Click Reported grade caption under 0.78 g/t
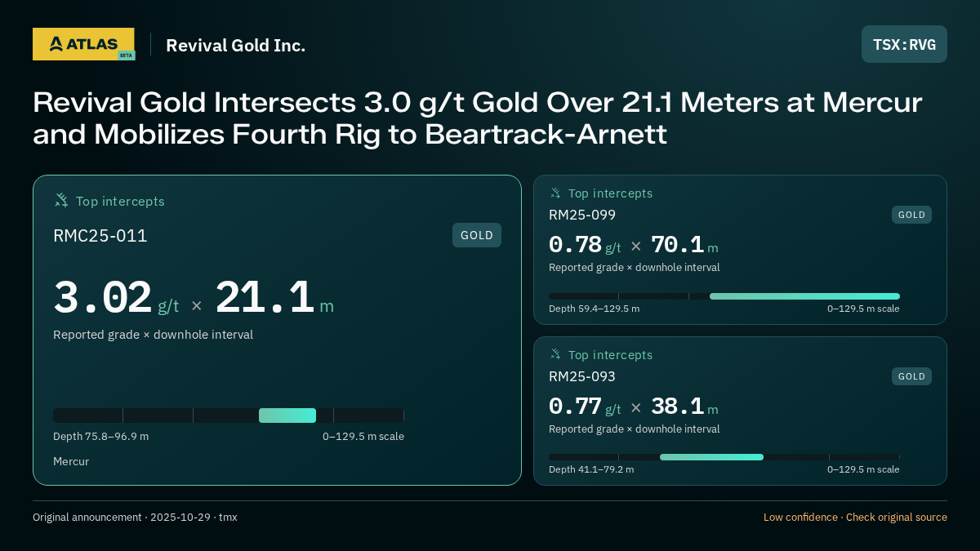Screen dimensions: 980x551 [635, 267]
